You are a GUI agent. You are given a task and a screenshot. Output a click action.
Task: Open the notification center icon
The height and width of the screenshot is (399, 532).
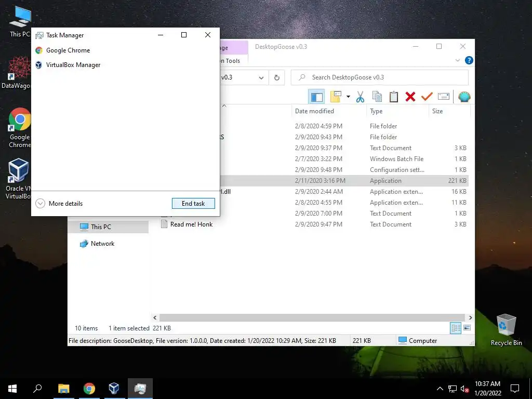[515, 389]
